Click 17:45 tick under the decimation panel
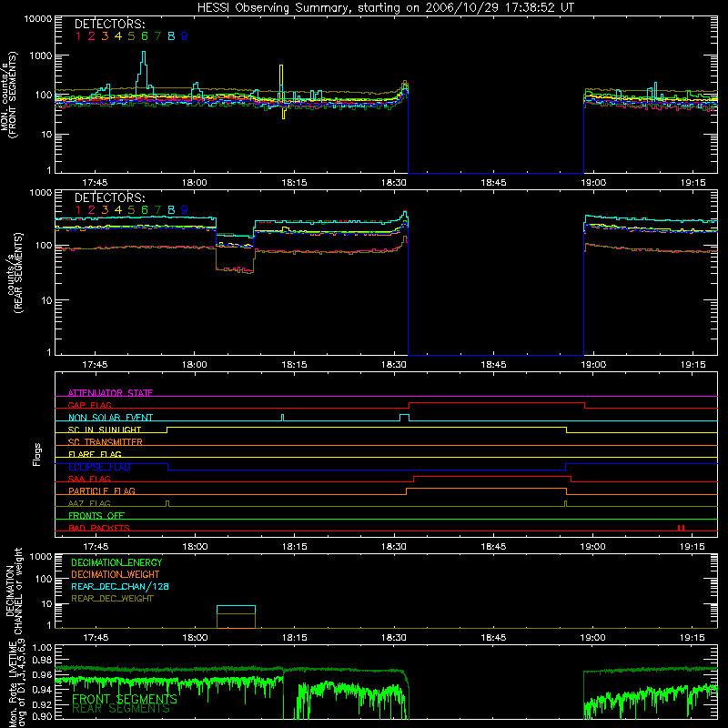 click(x=96, y=638)
